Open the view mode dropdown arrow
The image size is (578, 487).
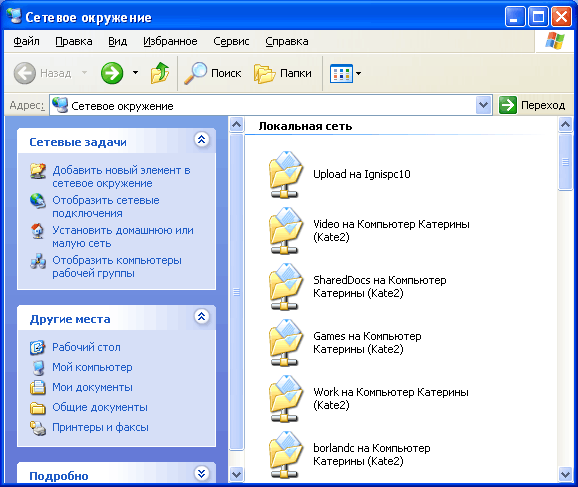pos(358,73)
